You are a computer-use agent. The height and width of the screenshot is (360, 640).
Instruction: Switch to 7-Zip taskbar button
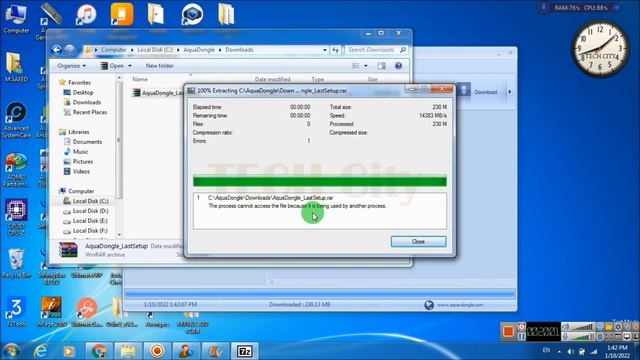(244, 351)
